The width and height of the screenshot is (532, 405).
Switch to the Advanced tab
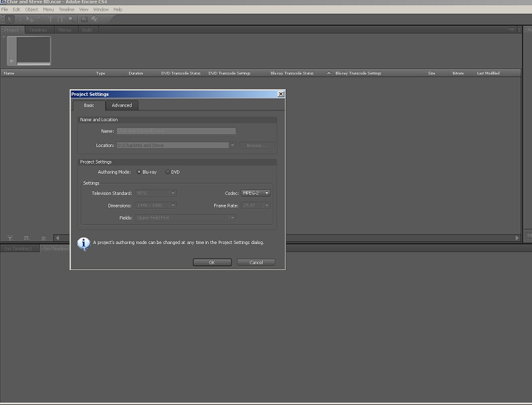[x=122, y=105]
